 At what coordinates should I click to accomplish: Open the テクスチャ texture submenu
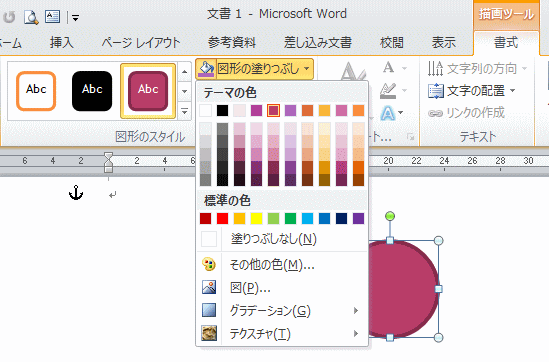(282, 334)
